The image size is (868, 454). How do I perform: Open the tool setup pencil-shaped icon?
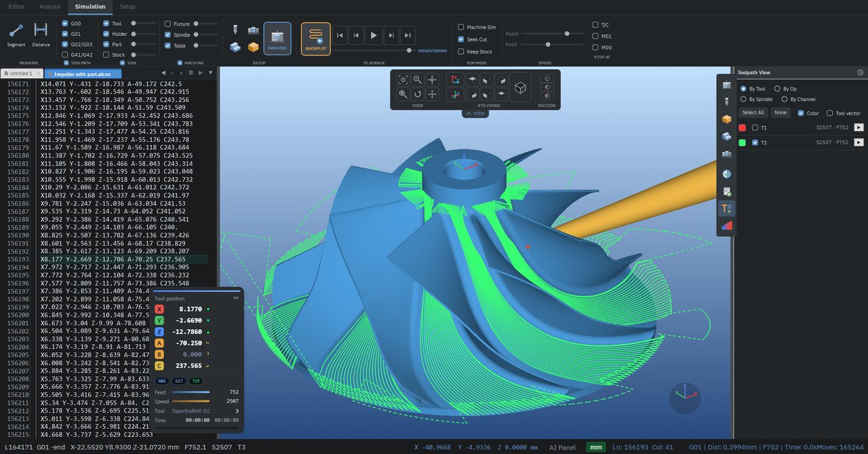[x=235, y=31]
